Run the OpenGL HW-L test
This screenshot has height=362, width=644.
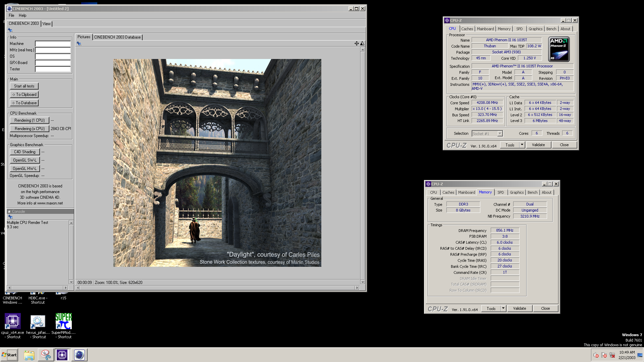click(x=25, y=169)
